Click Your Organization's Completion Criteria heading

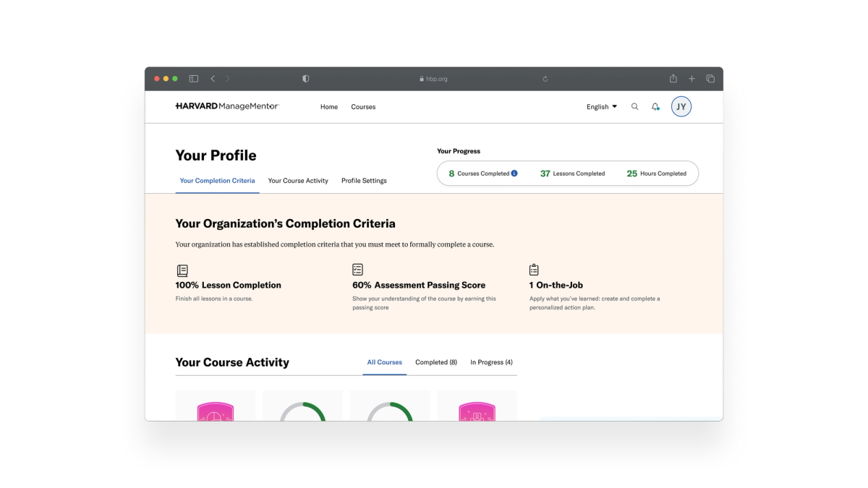285,223
